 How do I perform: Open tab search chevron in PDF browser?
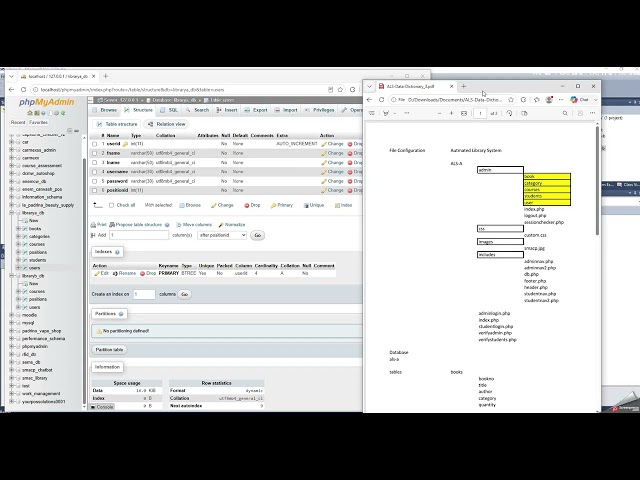[369, 87]
